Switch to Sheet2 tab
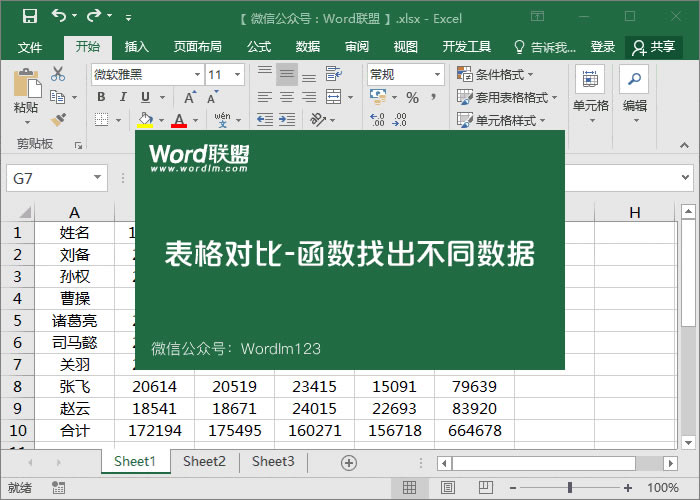The image size is (700, 500). point(204,462)
